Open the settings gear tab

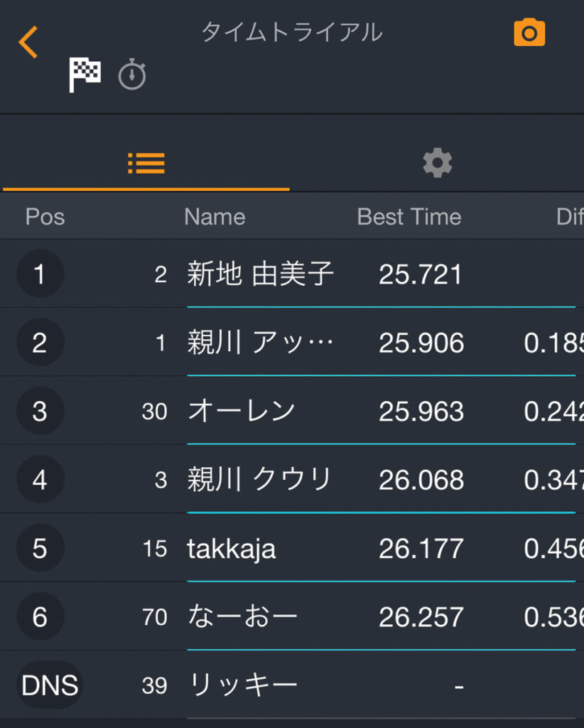(437, 164)
